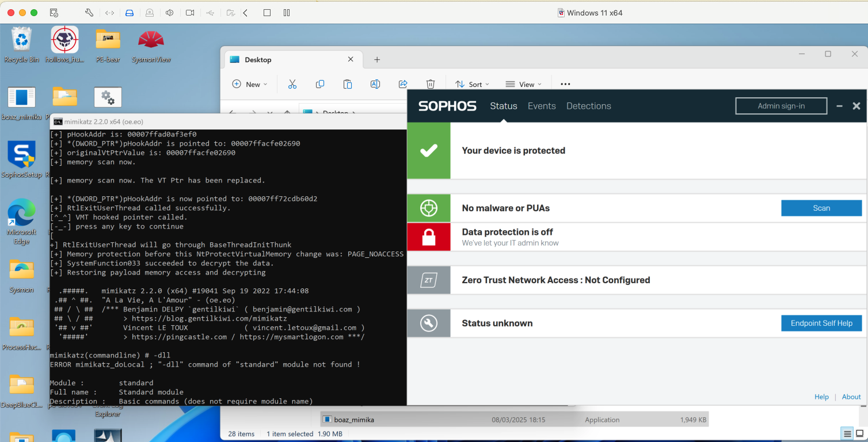Click the VMware network adapter icon
Viewport: 868px width, 442px height.
pyautogui.click(x=109, y=13)
